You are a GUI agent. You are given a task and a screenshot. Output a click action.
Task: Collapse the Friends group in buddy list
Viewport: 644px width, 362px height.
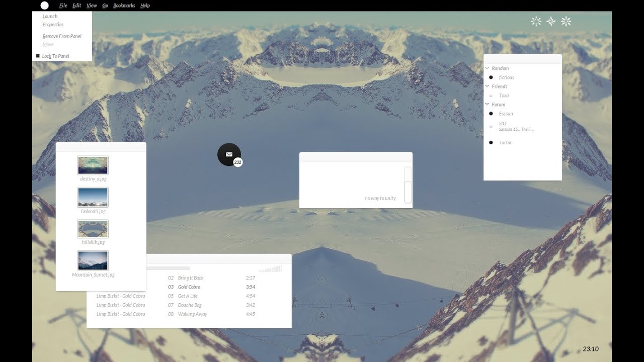(x=487, y=86)
